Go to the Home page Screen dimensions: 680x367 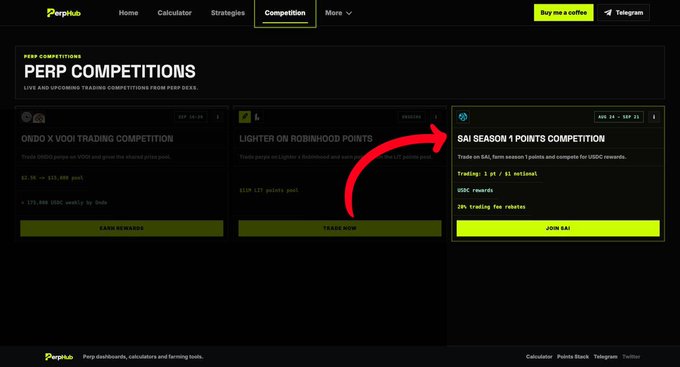click(x=128, y=13)
